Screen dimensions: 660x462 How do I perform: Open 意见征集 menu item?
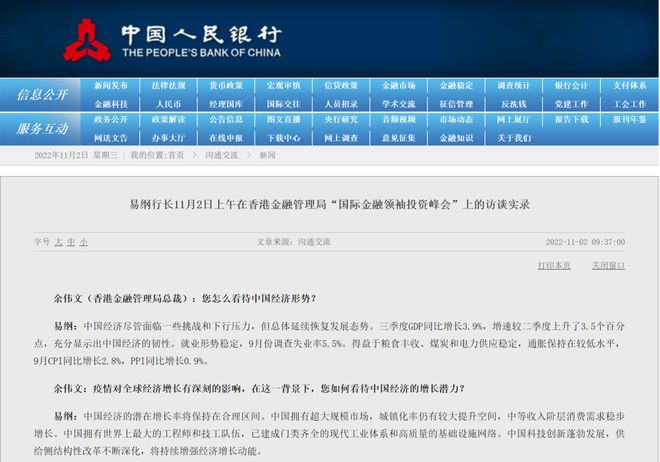tap(399, 138)
